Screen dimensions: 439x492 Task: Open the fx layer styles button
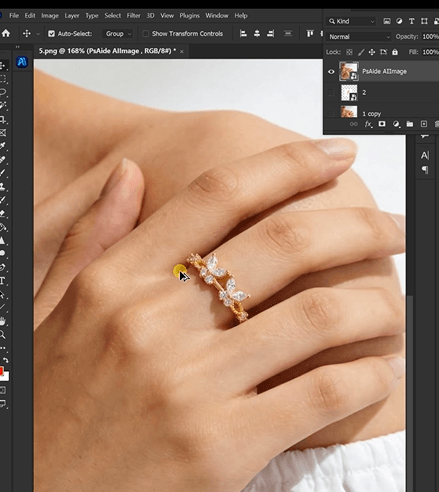(368, 124)
